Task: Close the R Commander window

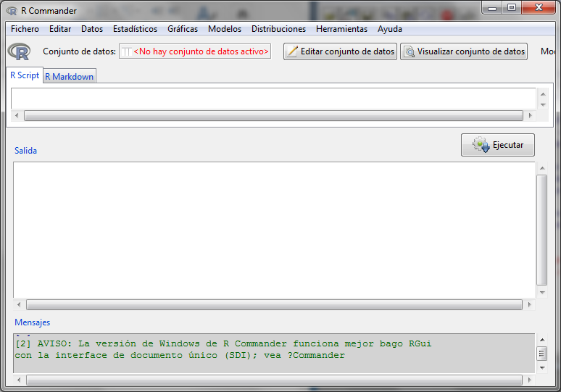Action: coord(539,8)
